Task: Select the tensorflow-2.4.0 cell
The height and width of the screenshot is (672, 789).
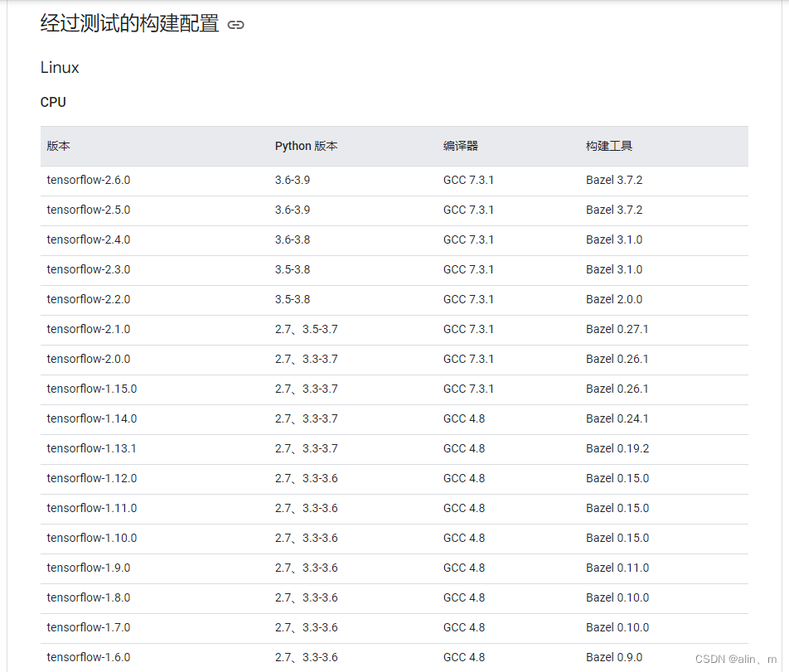Action: pos(89,239)
